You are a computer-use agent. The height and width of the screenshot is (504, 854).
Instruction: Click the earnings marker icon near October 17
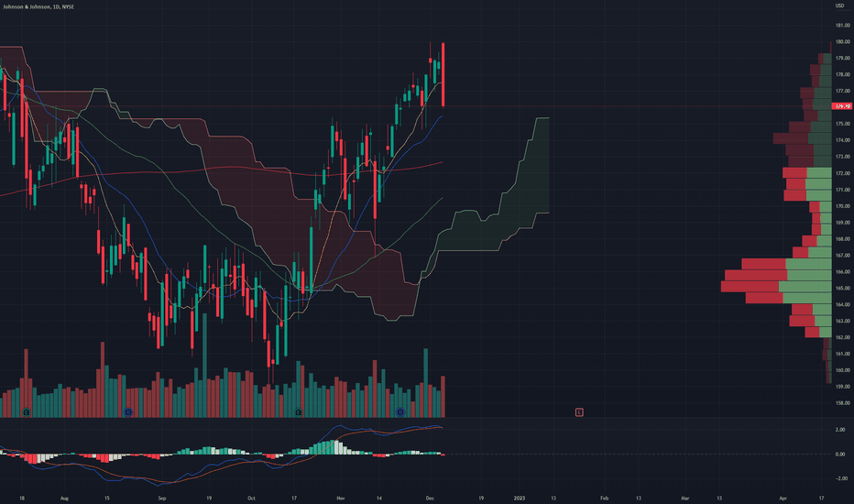click(x=299, y=412)
